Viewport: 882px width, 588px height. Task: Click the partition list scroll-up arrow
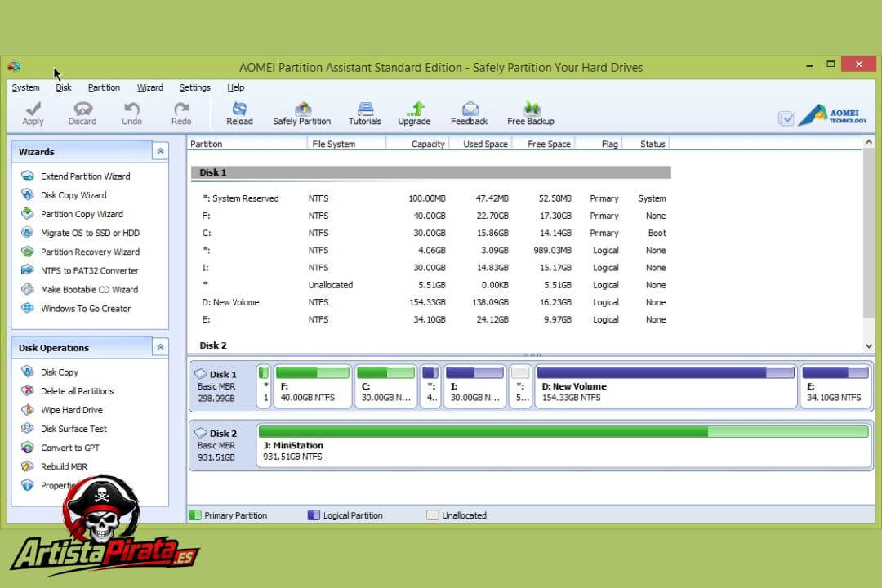pyautogui.click(x=869, y=142)
